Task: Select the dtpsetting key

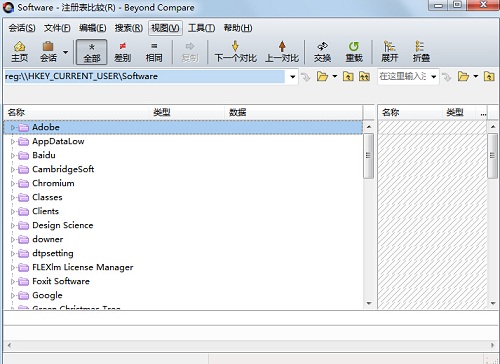Action: [53, 253]
